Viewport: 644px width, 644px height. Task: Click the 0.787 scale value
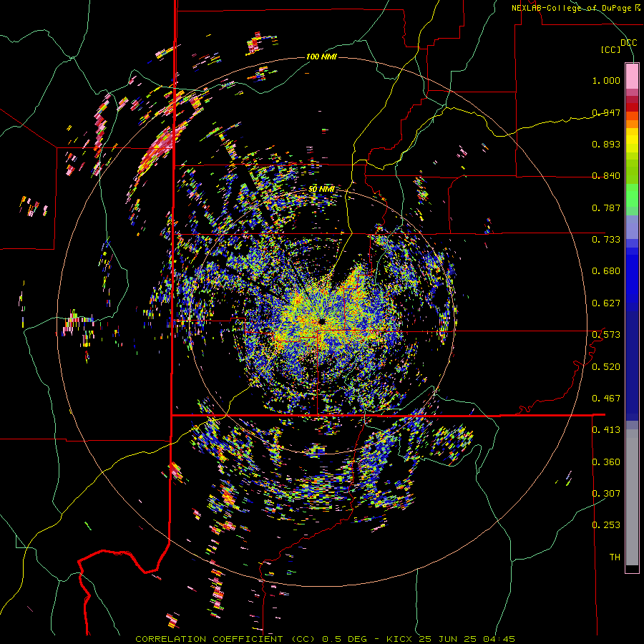606,208
